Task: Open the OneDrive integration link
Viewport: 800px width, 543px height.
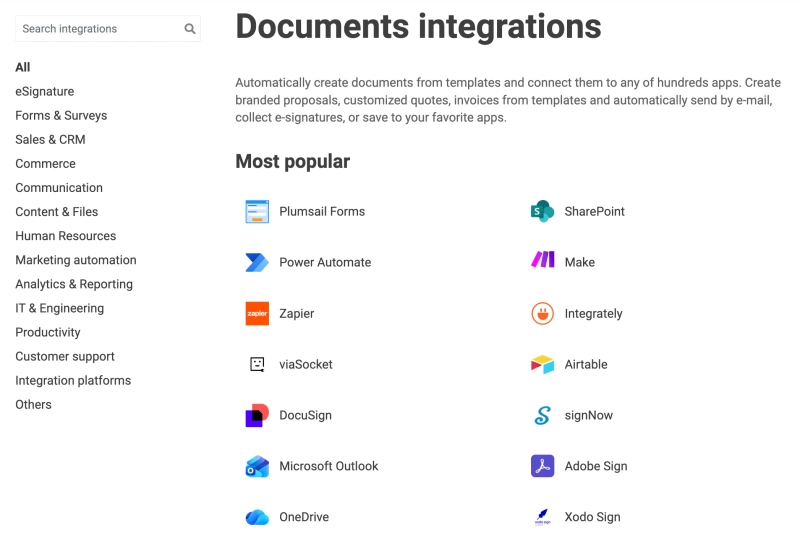Action: coord(304,517)
